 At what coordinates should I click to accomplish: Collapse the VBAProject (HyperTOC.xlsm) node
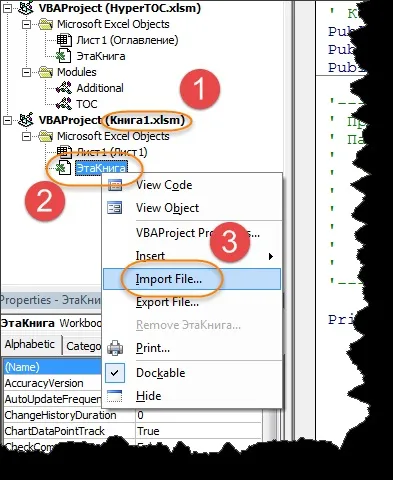tap(7, 8)
